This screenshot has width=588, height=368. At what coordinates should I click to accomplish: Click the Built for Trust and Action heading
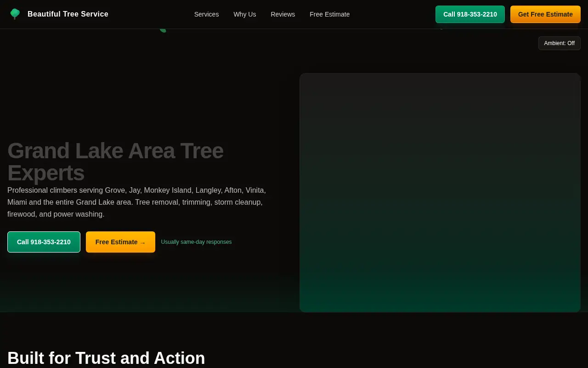coord(106,358)
